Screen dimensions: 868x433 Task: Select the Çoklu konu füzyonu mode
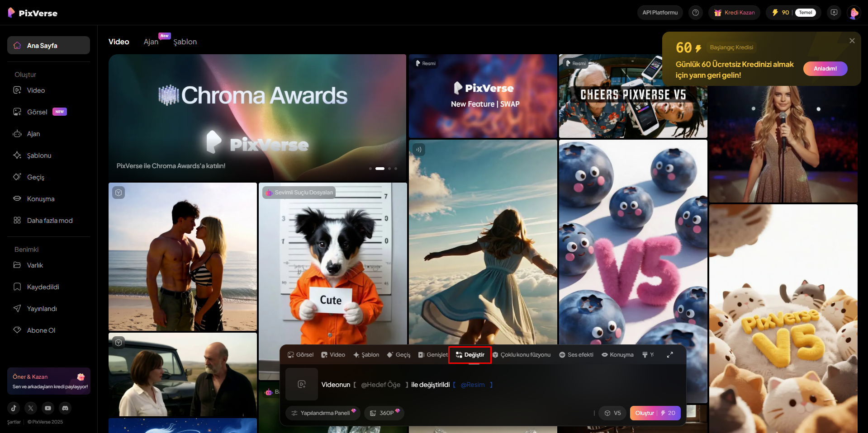coord(522,355)
